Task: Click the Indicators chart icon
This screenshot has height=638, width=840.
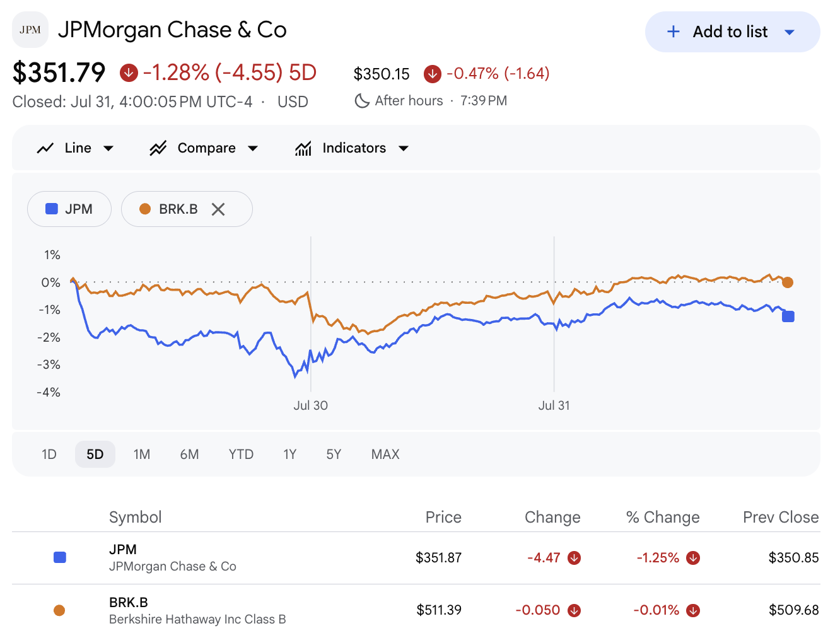Action: [303, 148]
